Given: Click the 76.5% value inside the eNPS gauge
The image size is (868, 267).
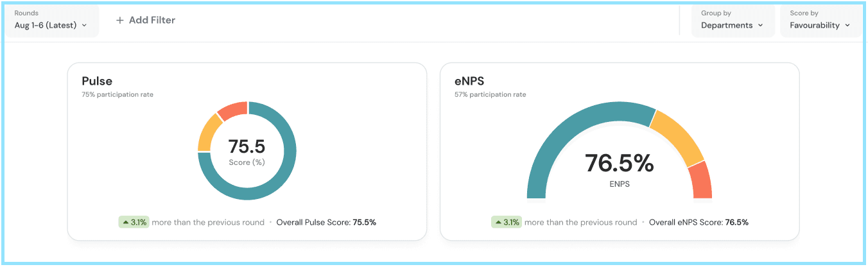Looking at the screenshot, I should click(x=619, y=164).
